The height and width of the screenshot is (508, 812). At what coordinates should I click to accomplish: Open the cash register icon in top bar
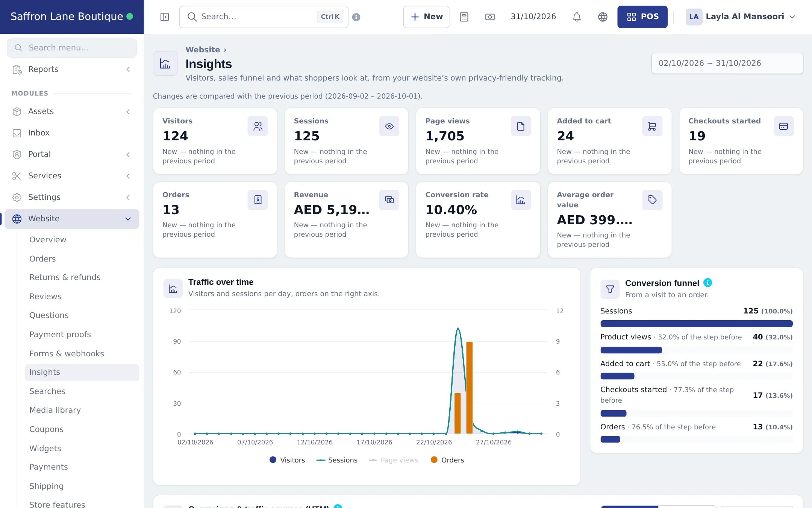point(490,17)
